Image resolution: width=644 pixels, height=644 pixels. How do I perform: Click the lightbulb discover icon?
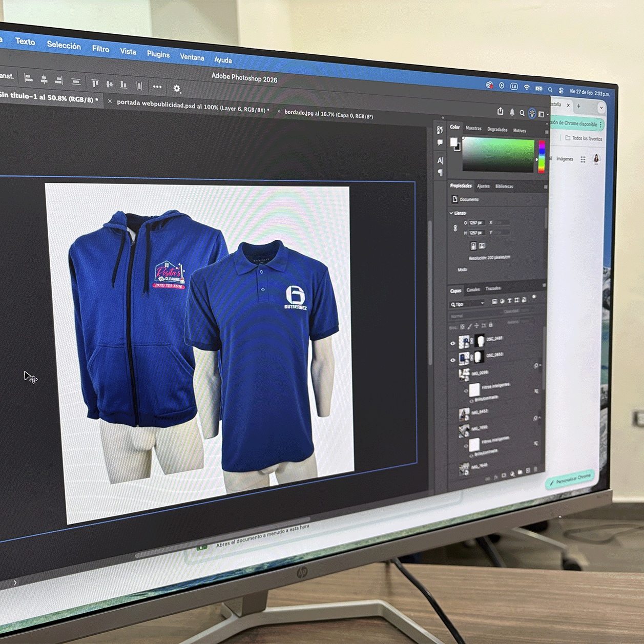click(x=532, y=113)
